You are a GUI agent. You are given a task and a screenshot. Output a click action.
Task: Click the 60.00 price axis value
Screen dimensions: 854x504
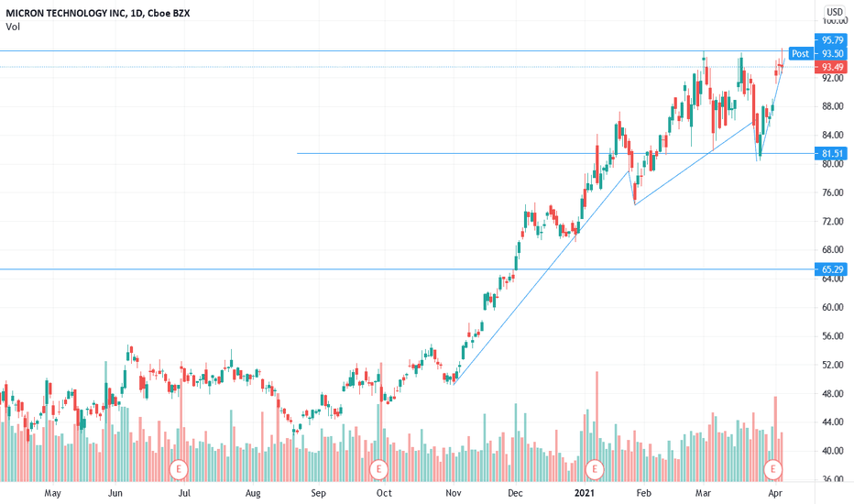tap(832, 307)
